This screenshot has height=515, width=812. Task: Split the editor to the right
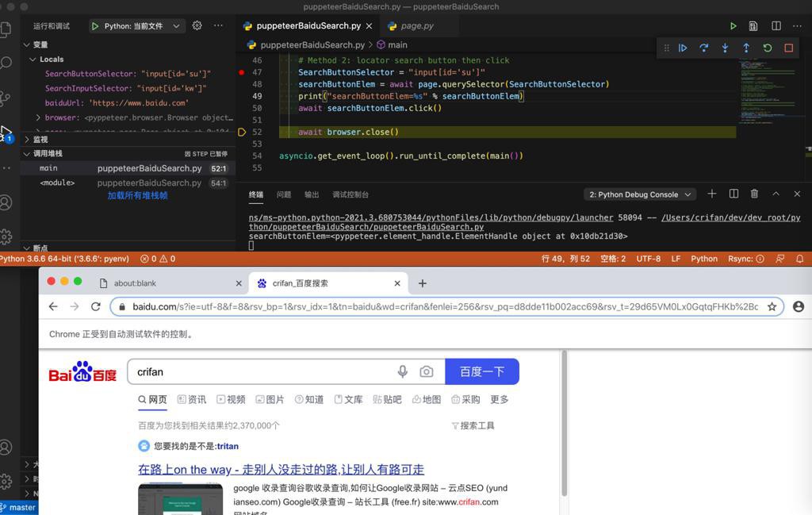coord(776,26)
